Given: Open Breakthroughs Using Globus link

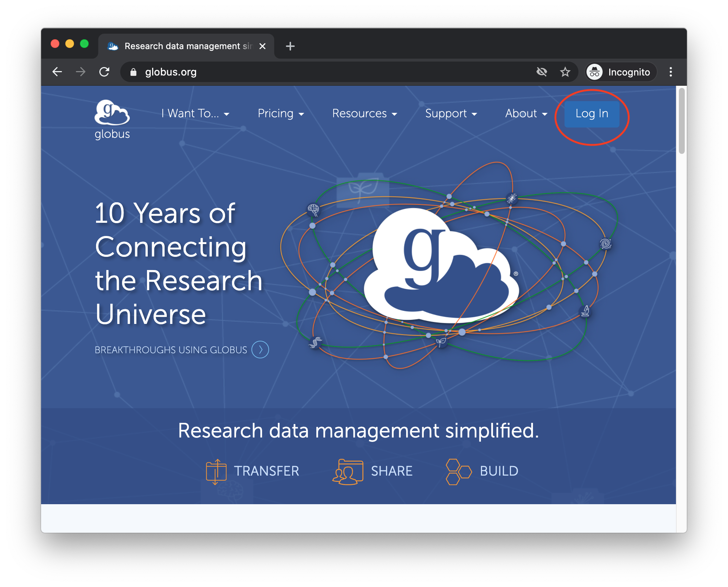Looking at the screenshot, I should 171,350.
